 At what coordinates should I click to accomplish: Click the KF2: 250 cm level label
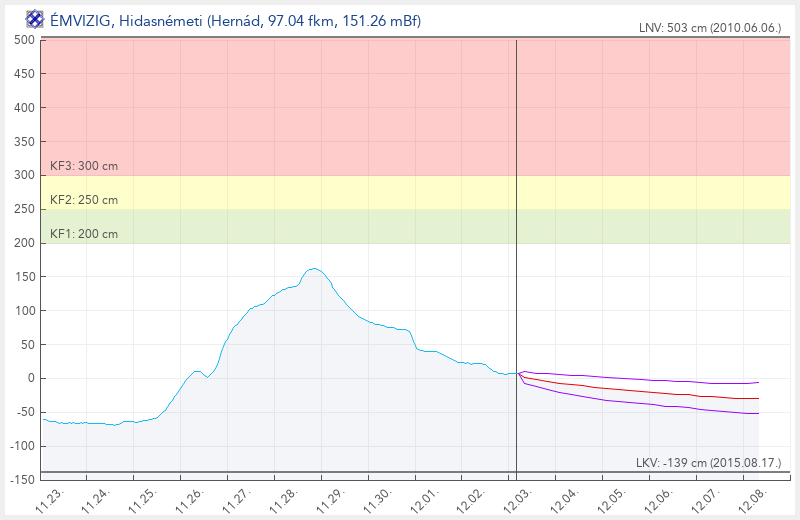pyautogui.click(x=84, y=200)
